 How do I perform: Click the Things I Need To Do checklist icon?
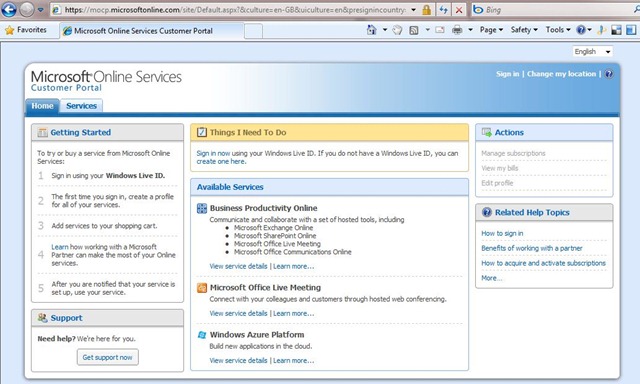click(x=202, y=132)
